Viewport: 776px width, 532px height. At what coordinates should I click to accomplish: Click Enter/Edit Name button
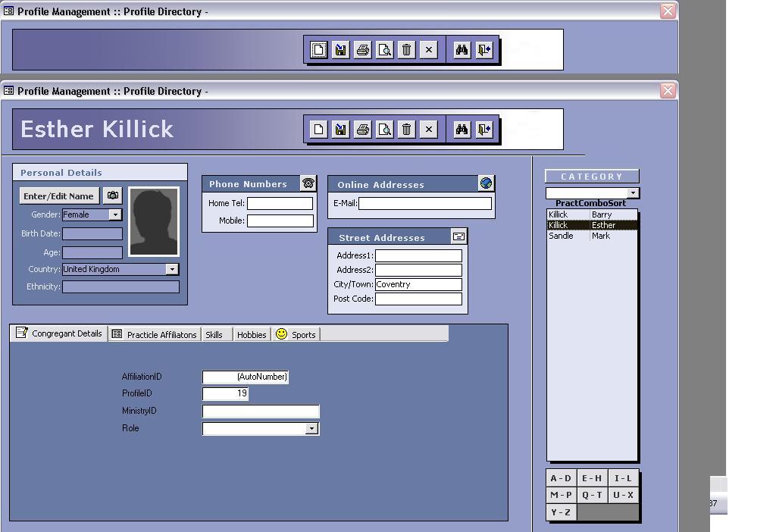(59, 196)
